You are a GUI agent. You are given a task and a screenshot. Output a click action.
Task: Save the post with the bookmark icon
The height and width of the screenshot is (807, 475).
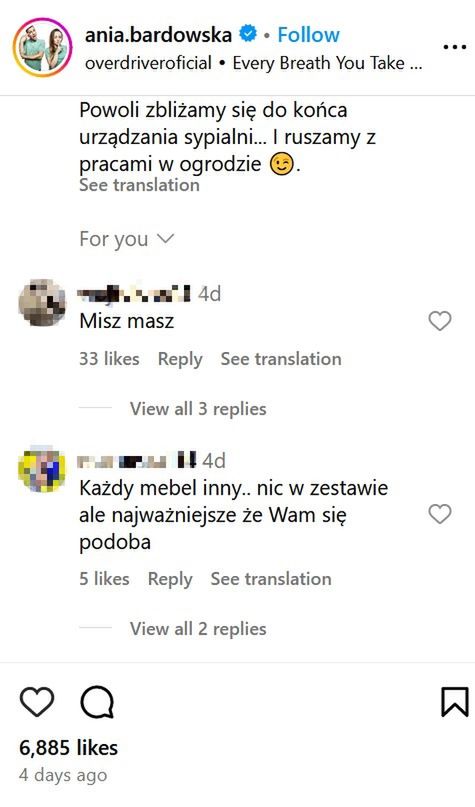(x=455, y=701)
